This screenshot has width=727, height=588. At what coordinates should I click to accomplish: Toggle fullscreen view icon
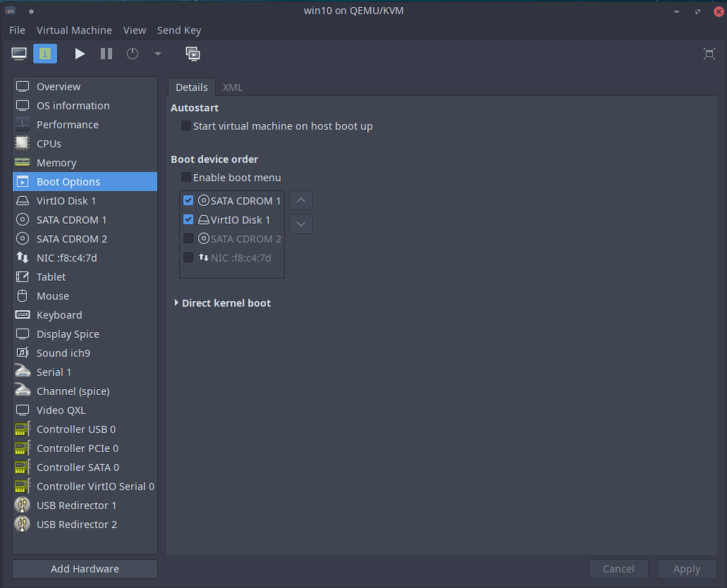pyautogui.click(x=708, y=53)
